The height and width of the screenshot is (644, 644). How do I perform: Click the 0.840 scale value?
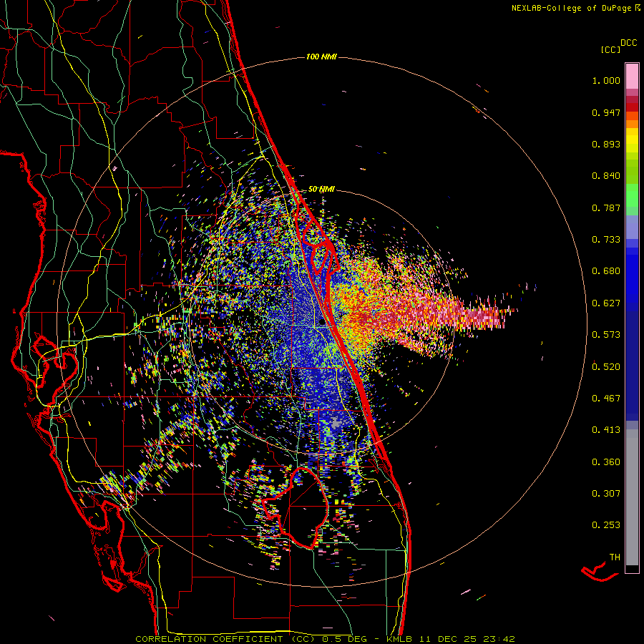pyautogui.click(x=606, y=176)
